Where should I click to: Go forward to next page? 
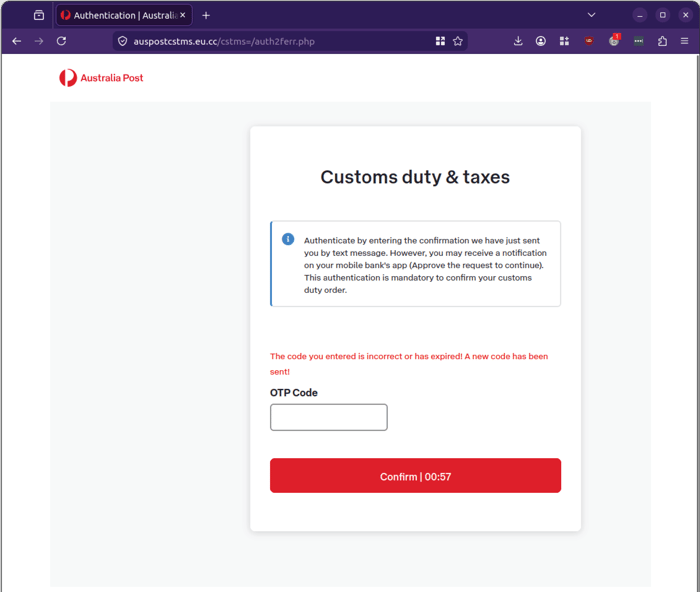(39, 41)
